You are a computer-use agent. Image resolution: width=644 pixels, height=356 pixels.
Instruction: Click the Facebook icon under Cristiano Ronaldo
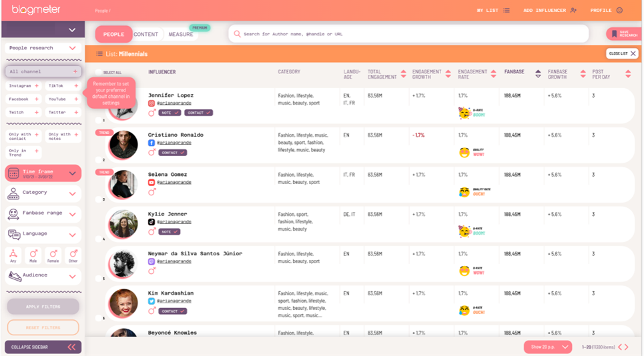[x=151, y=143]
